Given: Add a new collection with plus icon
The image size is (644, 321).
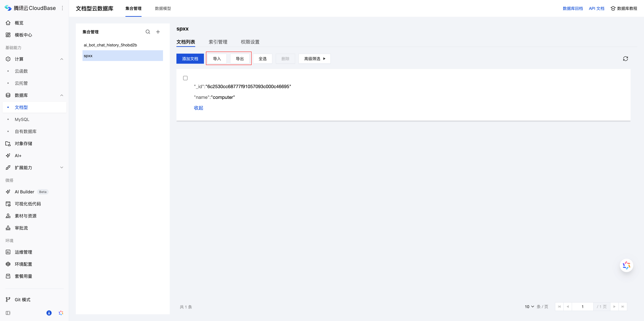Looking at the screenshot, I should 158,32.
